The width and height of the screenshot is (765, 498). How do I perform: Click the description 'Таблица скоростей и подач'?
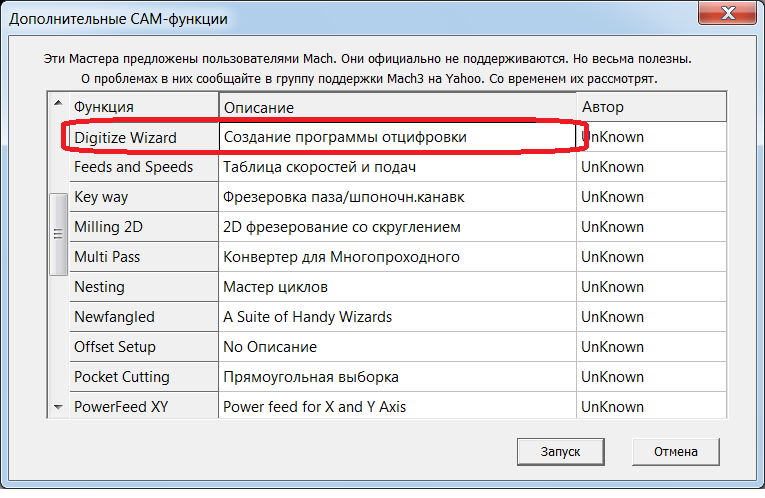pyautogui.click(x=319, y=167)
